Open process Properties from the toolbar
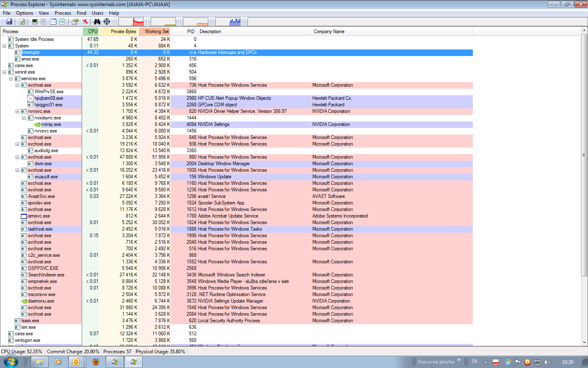 click(x=75, y=22)
